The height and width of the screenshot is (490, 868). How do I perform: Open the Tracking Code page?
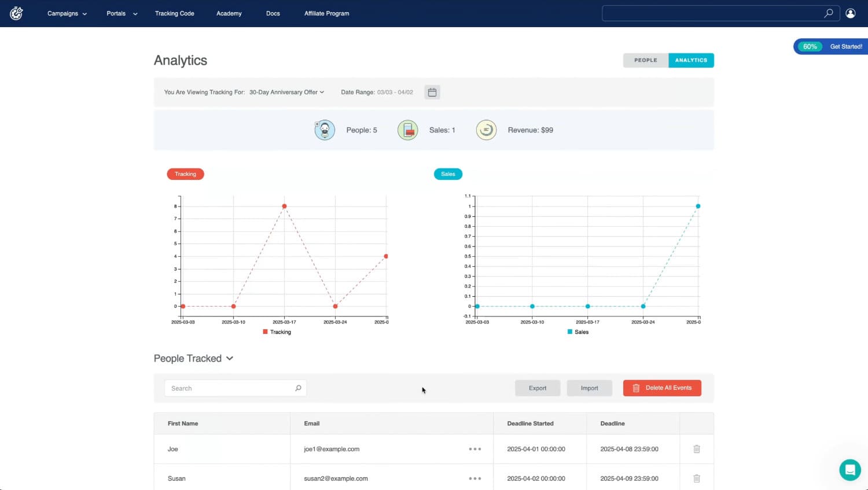(174, 13)
